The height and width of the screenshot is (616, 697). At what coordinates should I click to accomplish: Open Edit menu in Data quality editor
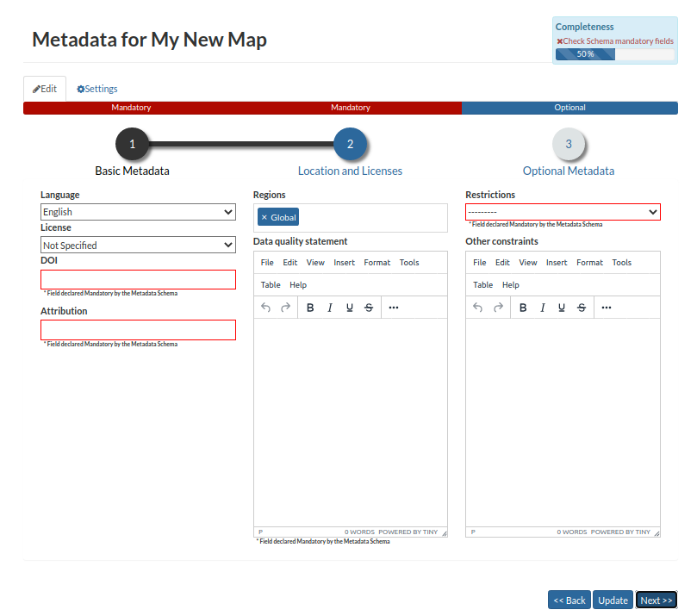pos(289,262)
